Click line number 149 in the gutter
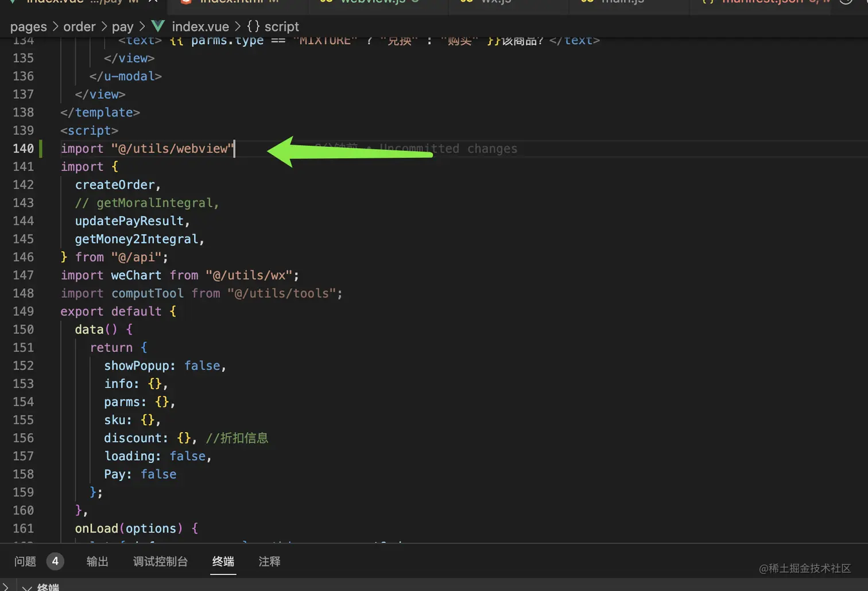This screenshot has height=591, width=868. [x=23, y=311]
